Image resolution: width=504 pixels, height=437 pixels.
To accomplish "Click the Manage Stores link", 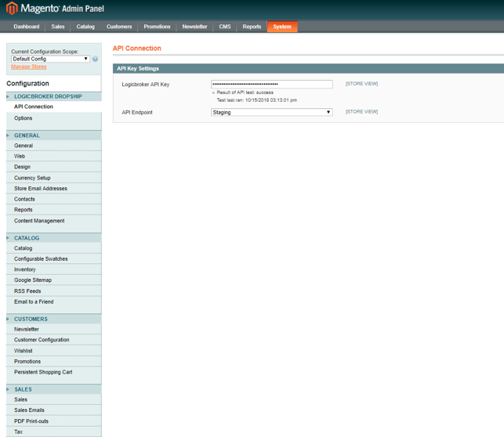I will (28, 67).
